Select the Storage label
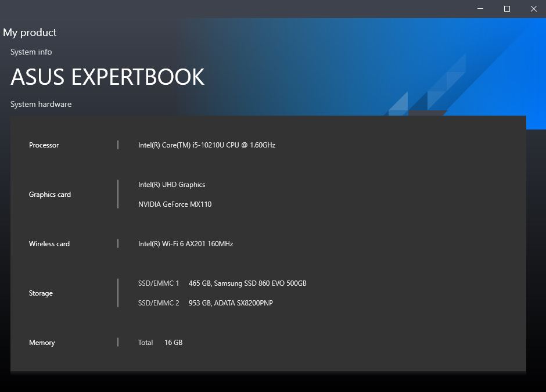This screenshot has width=546, height=392. tap(41, 293)
